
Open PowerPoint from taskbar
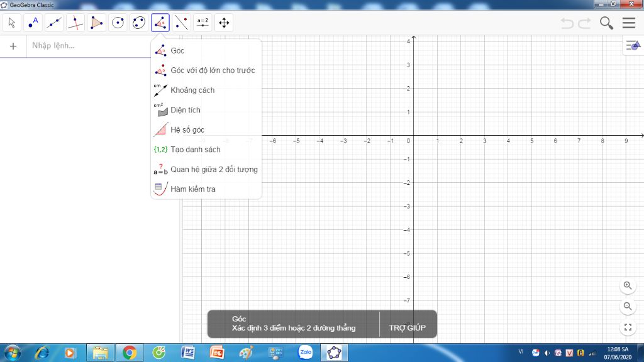[217, 353]
